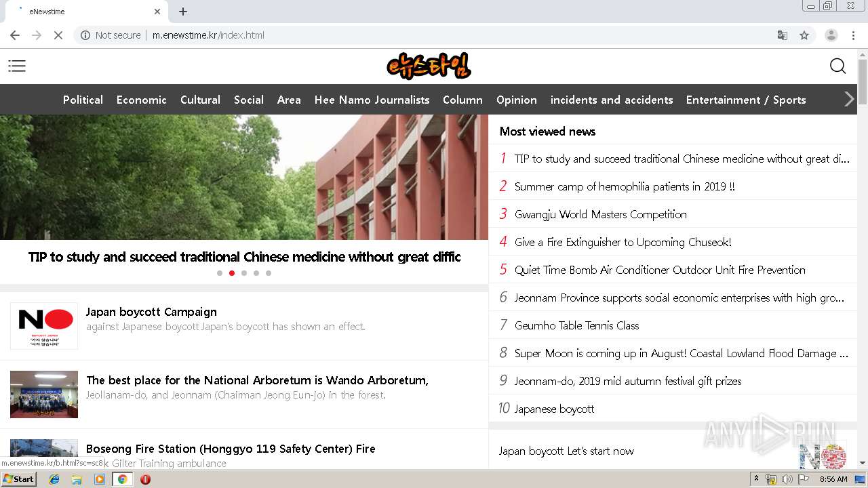868x488 pixels.
Task: Select third carousel dot
Action: pyautogui.click(x=244, y=273)
